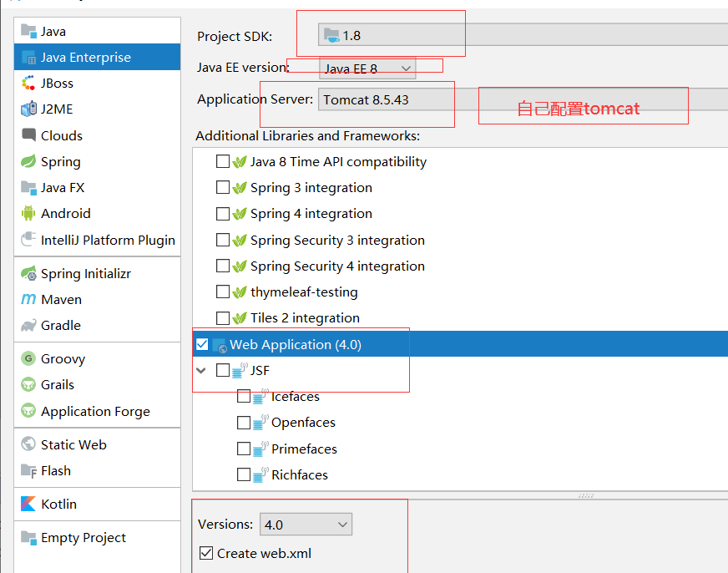
Task: Click the Flash folder icon
Action: (28, 471)
